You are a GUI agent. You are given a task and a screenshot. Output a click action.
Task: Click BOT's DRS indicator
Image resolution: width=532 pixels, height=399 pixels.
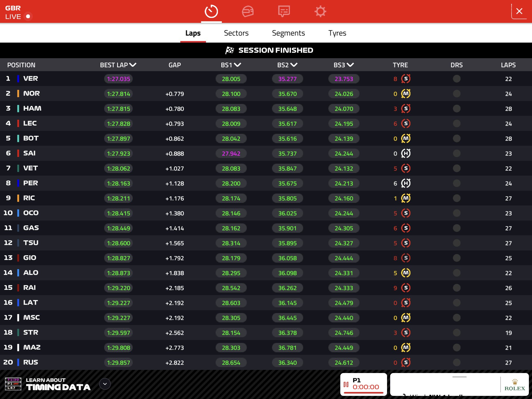(x=456, y=138)
